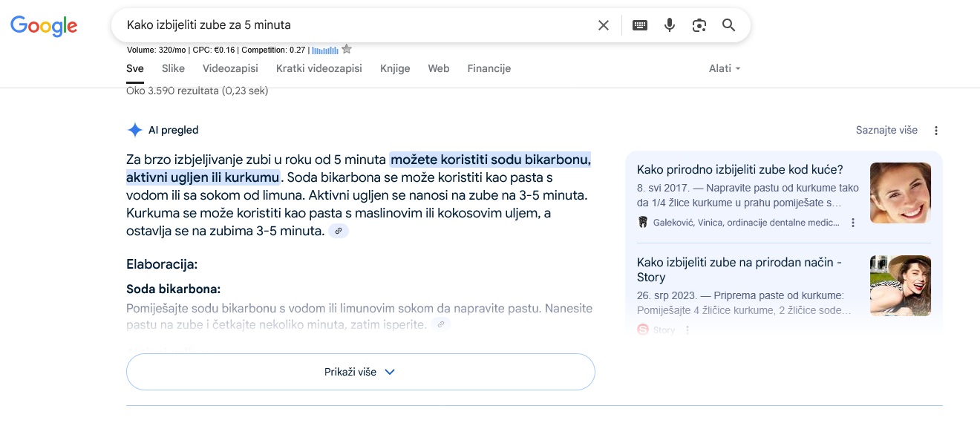Switch to the Videozapisi tab
The width and height of the screenshot is (980, 426).
pyautogui.click(x=230, y=68)
